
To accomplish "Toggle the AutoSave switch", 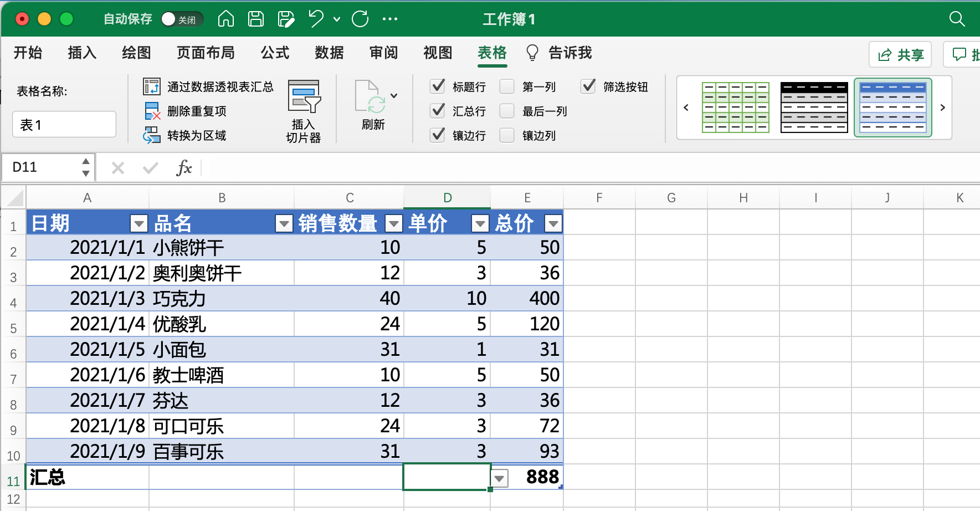I will click(x=182, y=19).
